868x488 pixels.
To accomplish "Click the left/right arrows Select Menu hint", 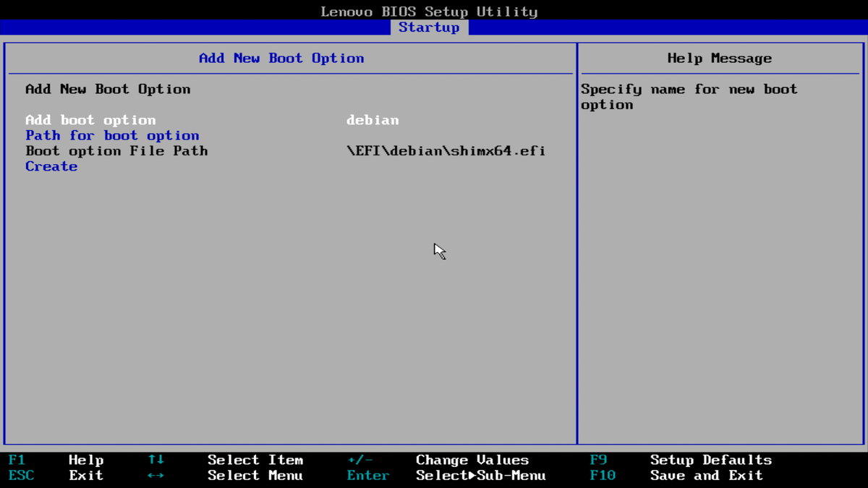I will coord(225,476).
